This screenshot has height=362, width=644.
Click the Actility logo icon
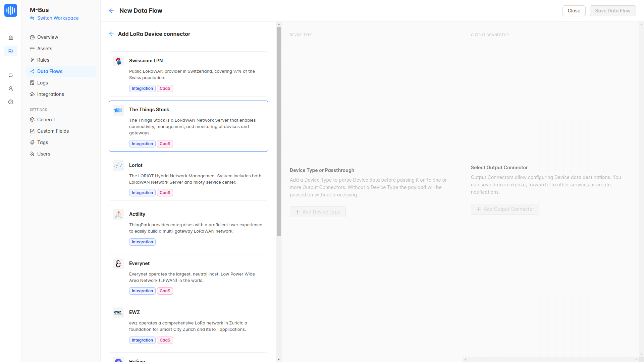point(118,215)
